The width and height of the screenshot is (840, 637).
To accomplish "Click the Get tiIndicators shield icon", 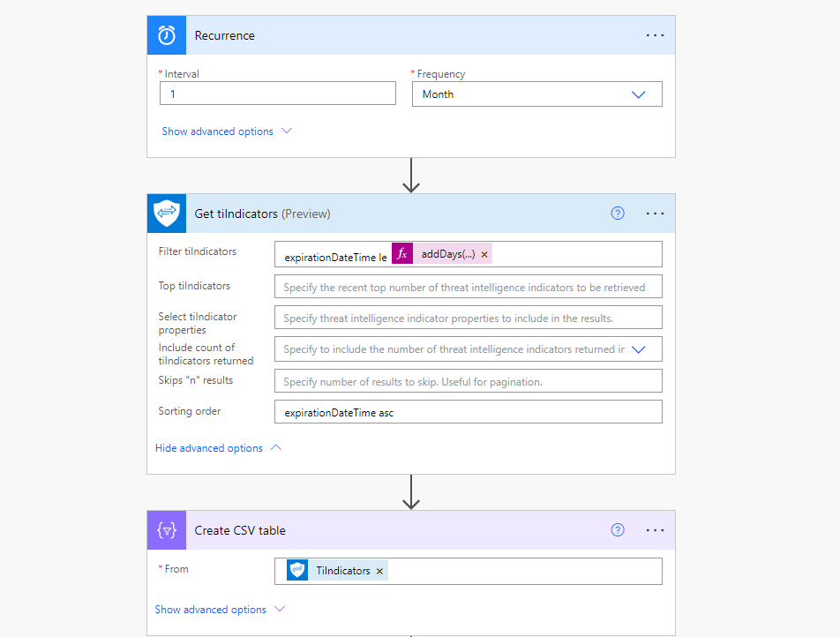I will click(167, 214).
